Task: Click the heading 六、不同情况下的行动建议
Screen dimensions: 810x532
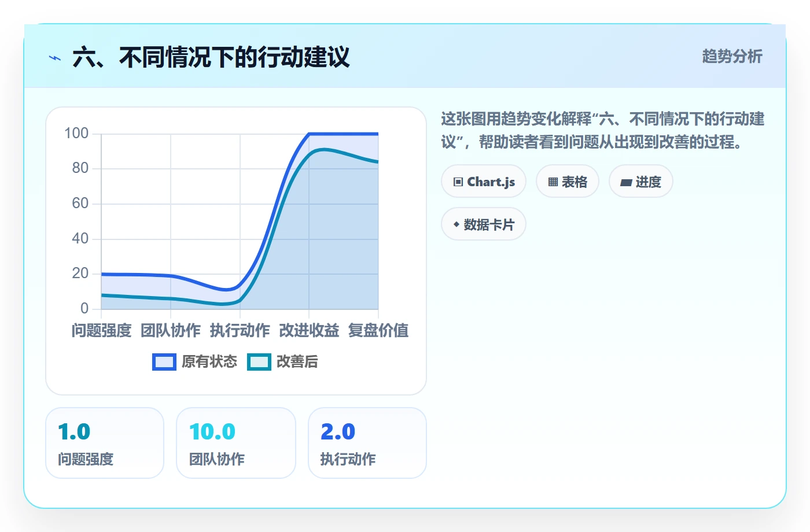Action: (211, 57)
